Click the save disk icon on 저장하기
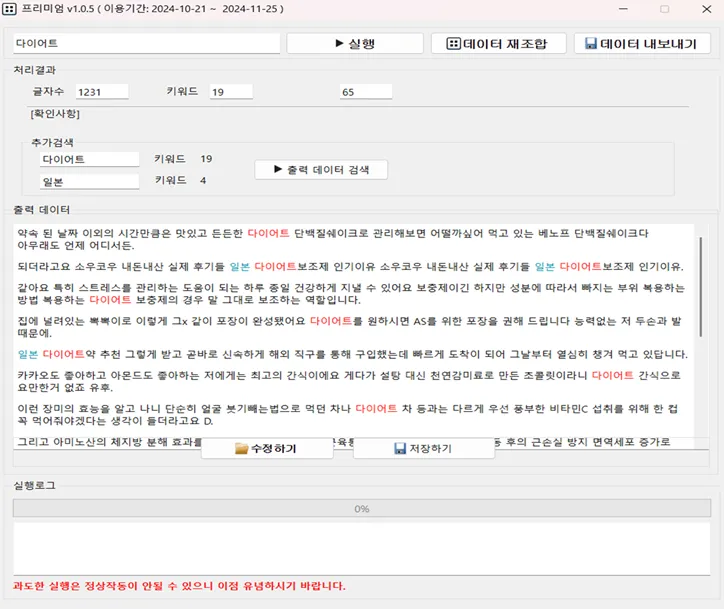 click(400, 448)
